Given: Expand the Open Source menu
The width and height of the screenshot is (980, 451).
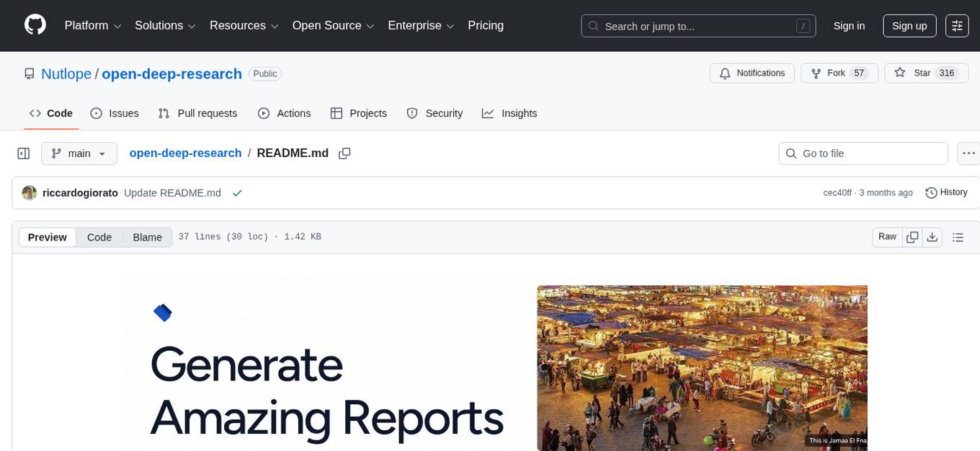Looking at the screenshot, I should 332,25.
